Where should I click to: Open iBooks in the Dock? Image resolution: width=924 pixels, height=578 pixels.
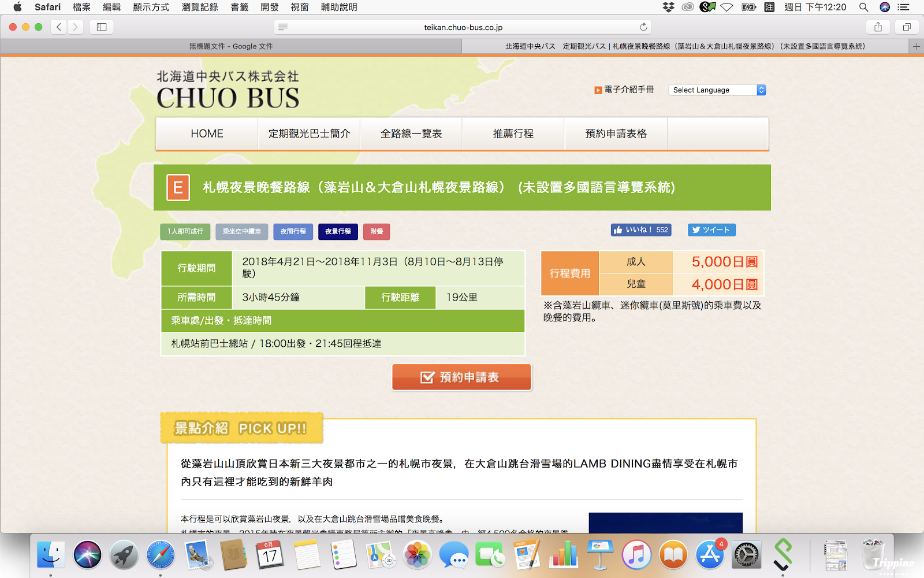pyautogui.click(x=673, y=555)
